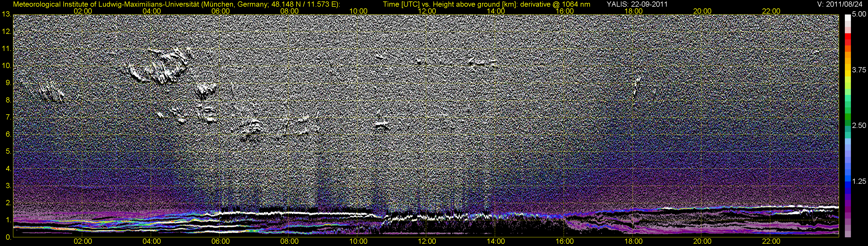Click the 12 km height axis label
This screenshot has width=868, height=246.
coord(7,31)
